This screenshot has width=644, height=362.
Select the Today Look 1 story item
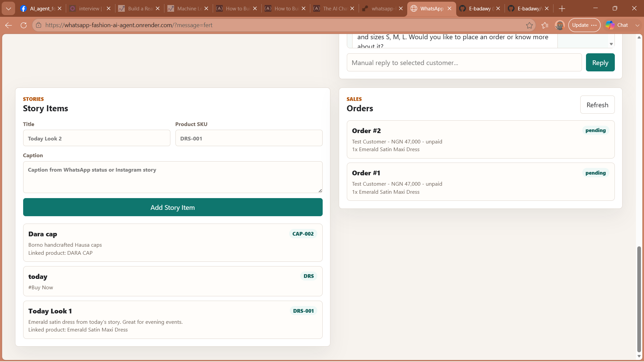[173, 320]
